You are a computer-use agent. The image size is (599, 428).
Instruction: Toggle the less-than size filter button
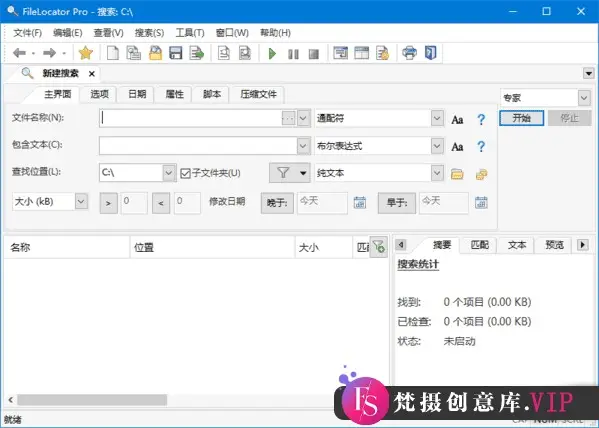click(x=161, y=203)
